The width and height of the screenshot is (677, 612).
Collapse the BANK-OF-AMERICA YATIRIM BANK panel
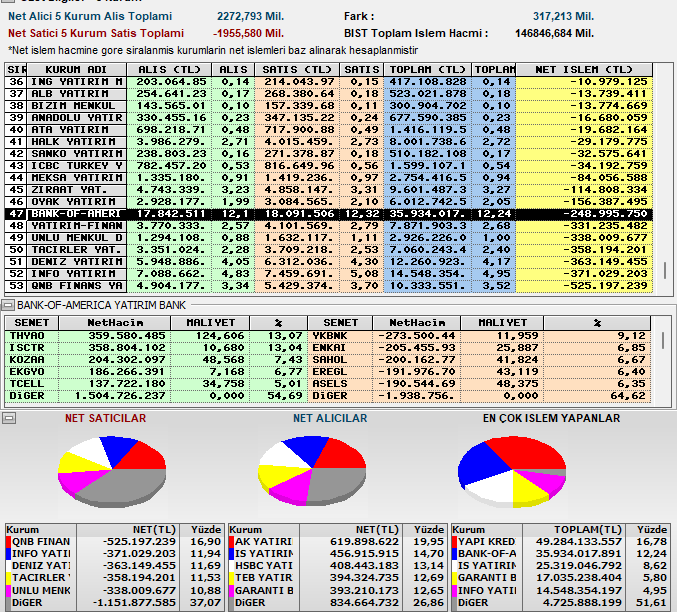coord(7,305)
